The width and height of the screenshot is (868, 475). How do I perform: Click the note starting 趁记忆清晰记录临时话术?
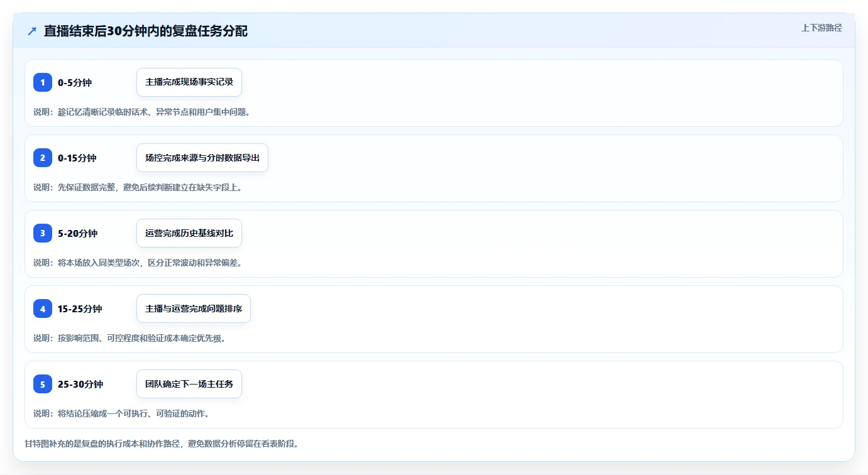[141, 112]
